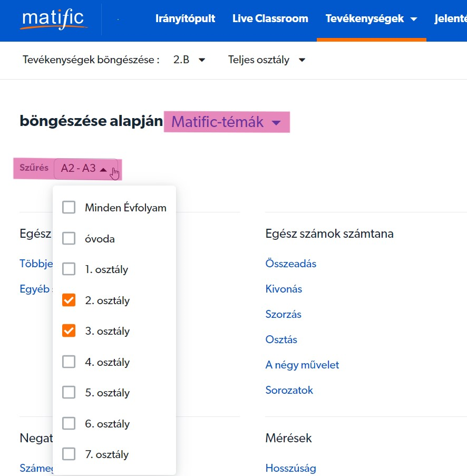This screenshot has width=467, height=476.
Task: Open the Kivonás topic link
Action: [284, 289]
